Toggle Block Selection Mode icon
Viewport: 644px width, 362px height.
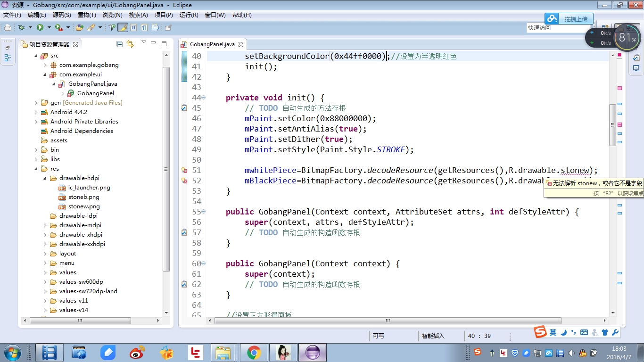133,27
